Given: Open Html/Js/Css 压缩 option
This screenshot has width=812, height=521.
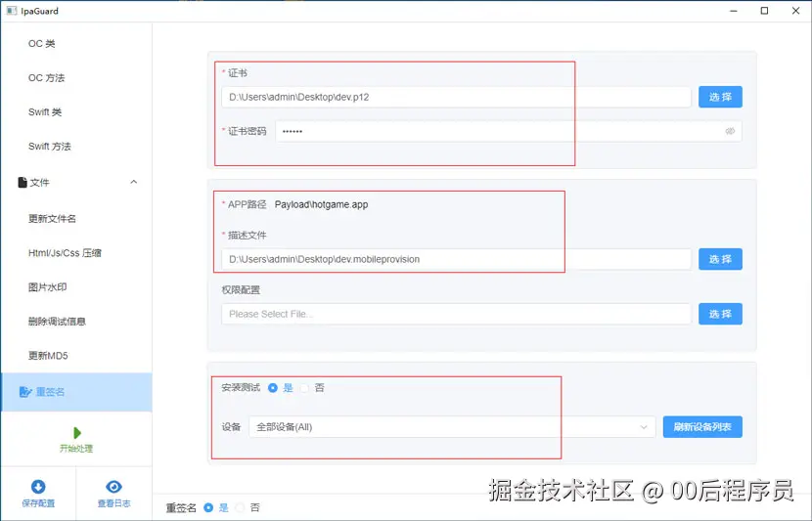Looking at the screenshot, I should [x=65, y=252].
